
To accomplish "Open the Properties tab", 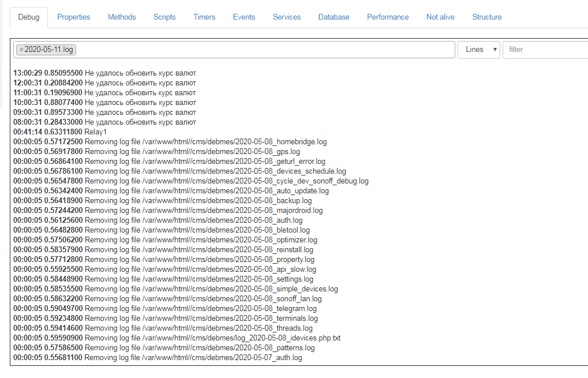I will pyautogui.click(x=73, y=17).
